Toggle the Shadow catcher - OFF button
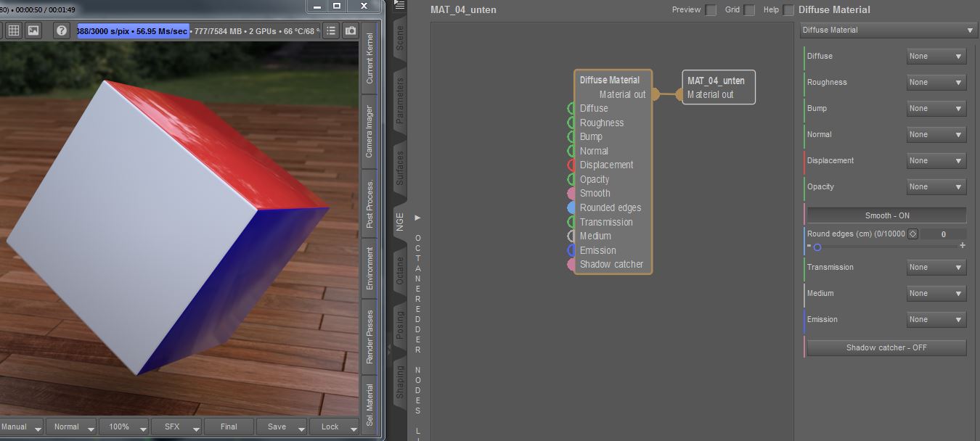980x441 pixels. (x=886, y=347)
